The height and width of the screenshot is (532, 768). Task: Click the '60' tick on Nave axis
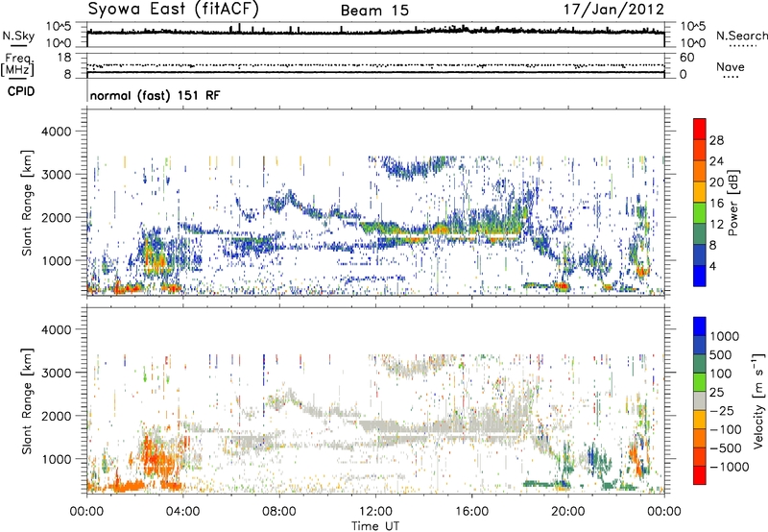pyautogui.click(x=686, y=58)
